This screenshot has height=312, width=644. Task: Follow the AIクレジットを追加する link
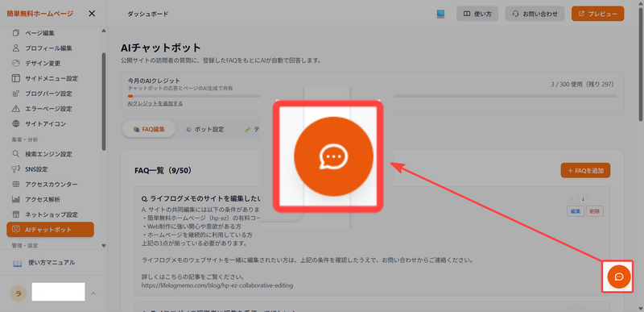(155, 103)
